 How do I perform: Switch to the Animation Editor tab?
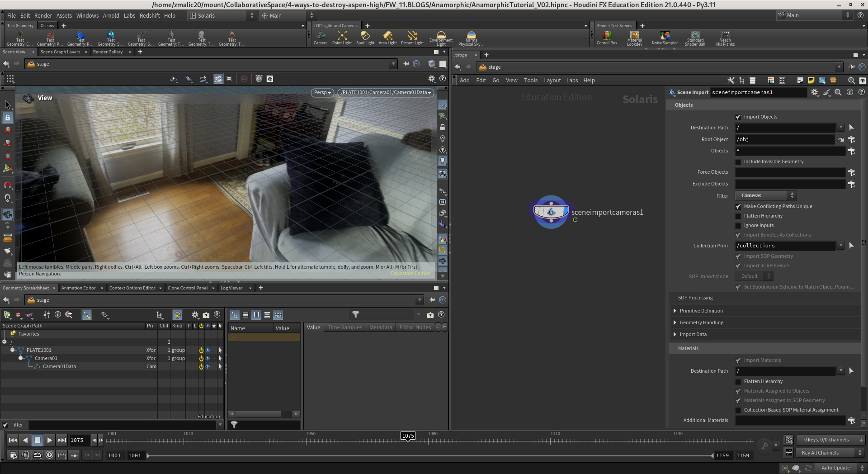click(x=78, y=288)
